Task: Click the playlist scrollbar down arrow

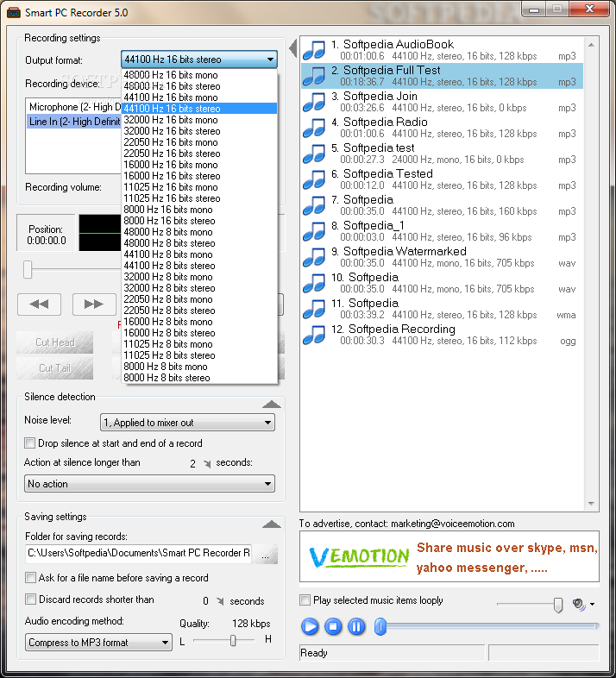Action: (591, 504)
